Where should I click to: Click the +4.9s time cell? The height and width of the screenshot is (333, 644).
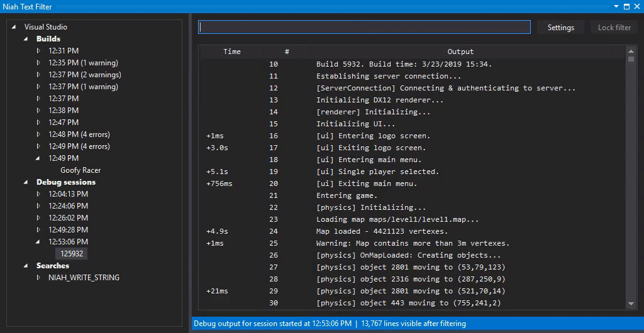pyautogui.click(x=217, y=231)
